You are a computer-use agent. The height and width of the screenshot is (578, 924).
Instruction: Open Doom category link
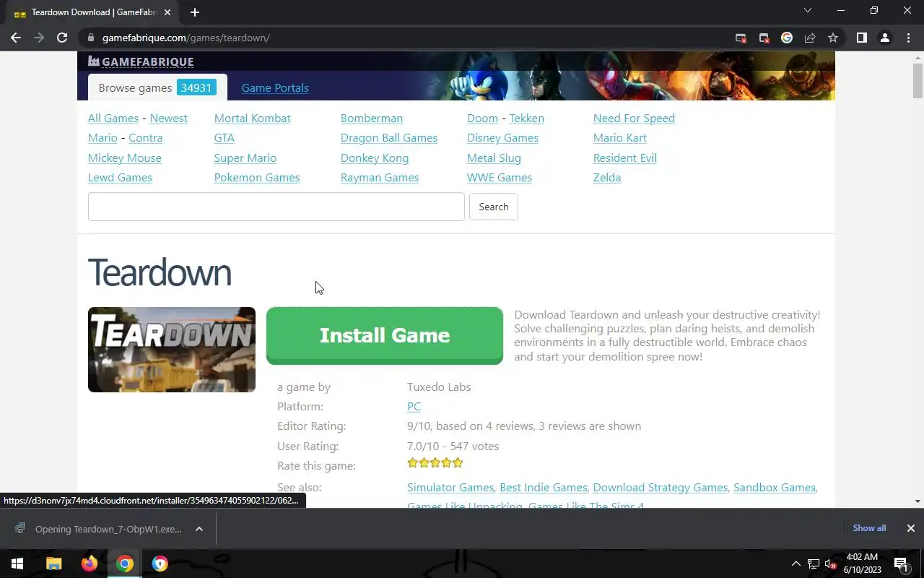482,118
